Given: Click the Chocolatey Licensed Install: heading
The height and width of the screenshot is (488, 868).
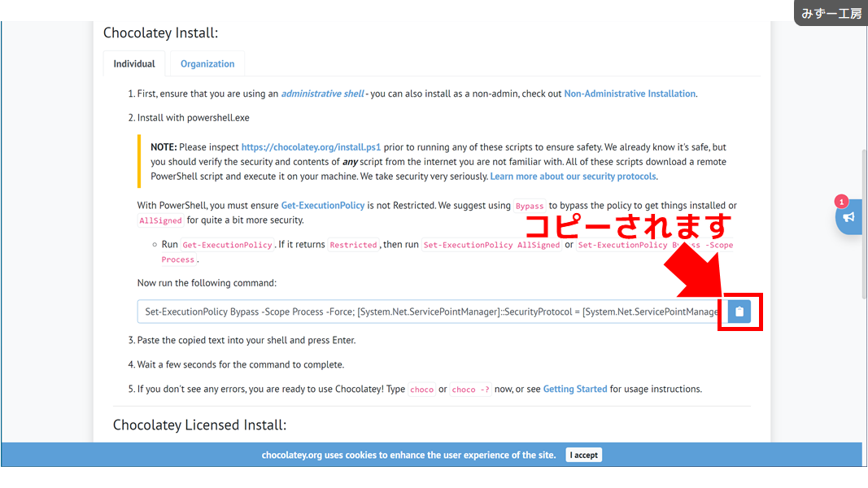Looking at the screenshot, I should point(200,425).
